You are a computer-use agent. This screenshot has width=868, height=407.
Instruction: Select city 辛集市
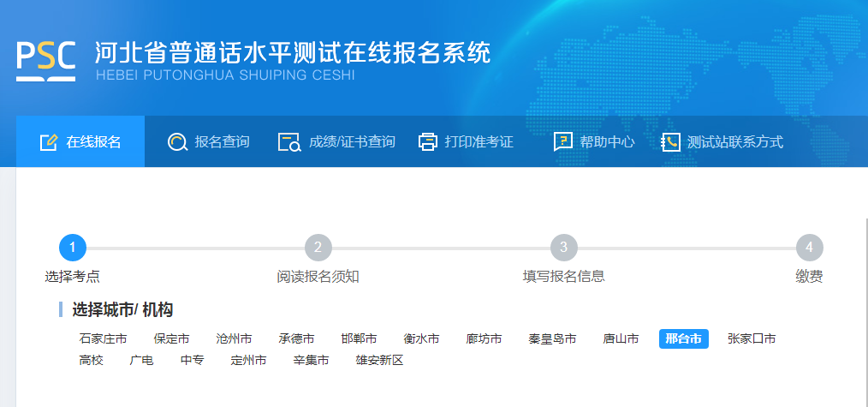311,361
